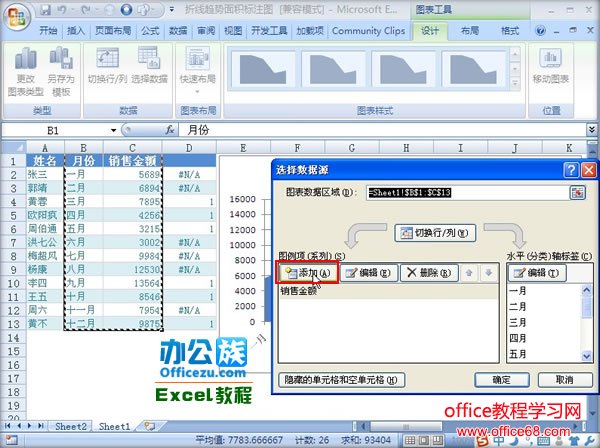Open the 视图 tab
This screenshot has height=448, width=600.
pos(233,31)
